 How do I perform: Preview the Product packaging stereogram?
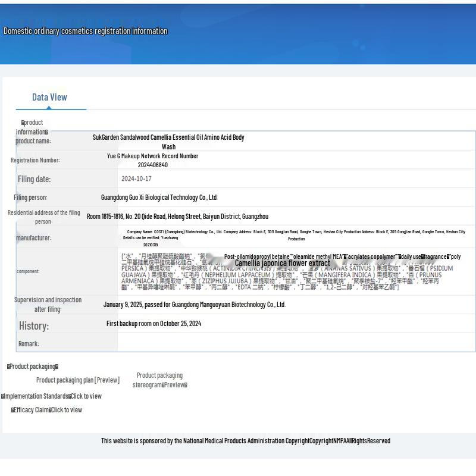point(159,380)
